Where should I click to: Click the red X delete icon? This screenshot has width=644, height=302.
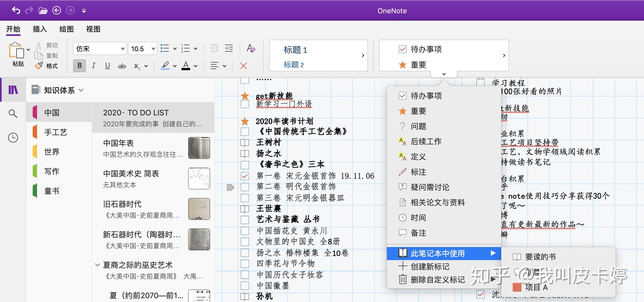tap(244, 66)
